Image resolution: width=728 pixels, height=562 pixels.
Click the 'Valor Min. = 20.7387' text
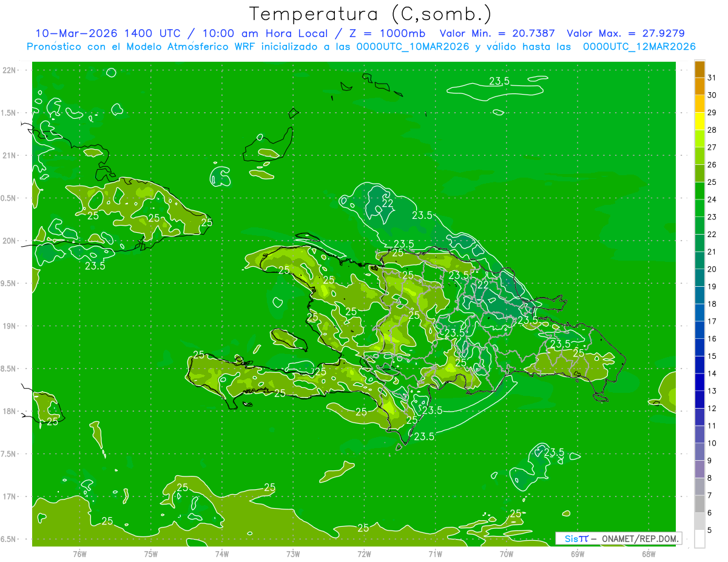[497, 33]
